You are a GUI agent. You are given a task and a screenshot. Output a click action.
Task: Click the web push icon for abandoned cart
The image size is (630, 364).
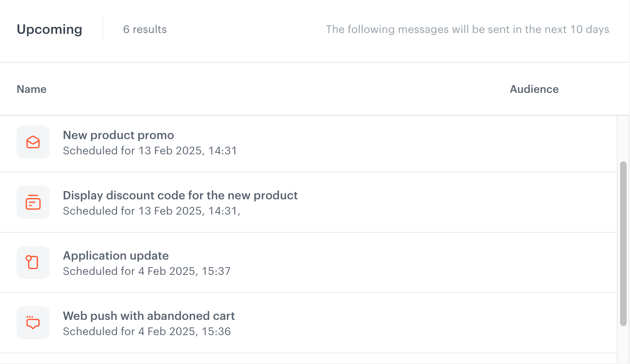(x=33, y=323)
